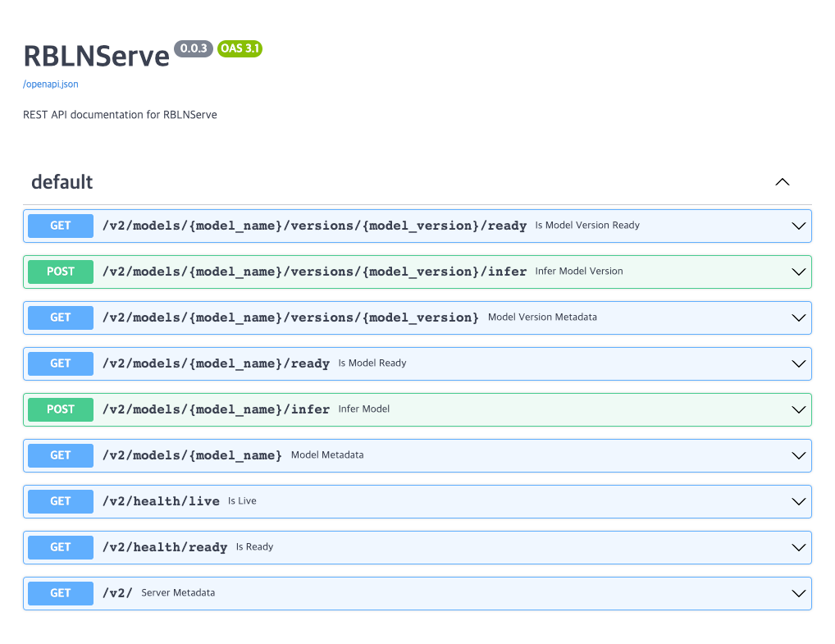Expand the Model Metadata endpoint chevron

(798, 455)
